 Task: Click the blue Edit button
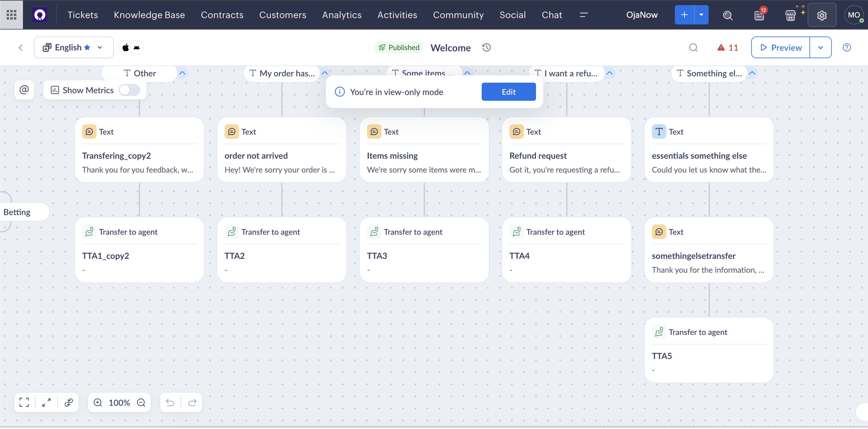508,92
